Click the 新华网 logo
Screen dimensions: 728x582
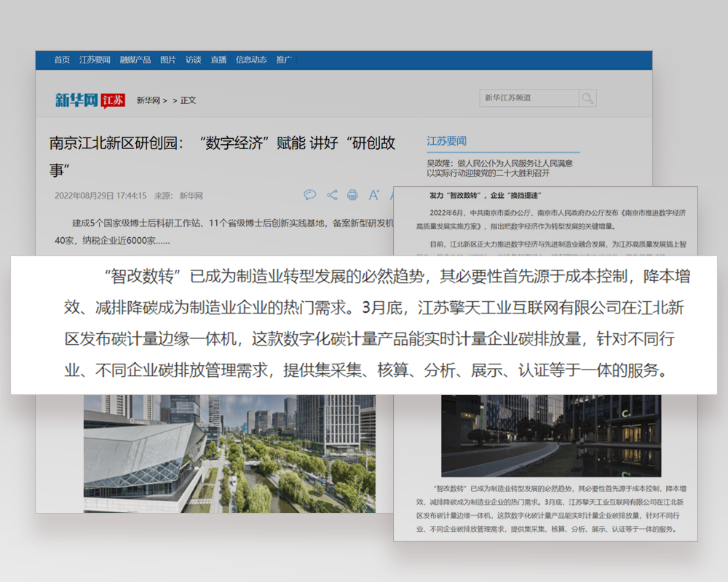(x=76, y=100)
